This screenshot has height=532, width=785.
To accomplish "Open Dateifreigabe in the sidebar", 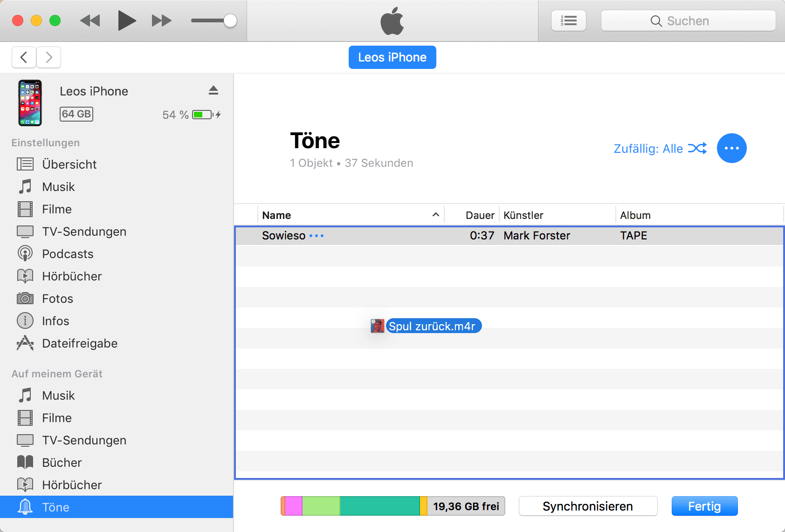I will [117, 343].
